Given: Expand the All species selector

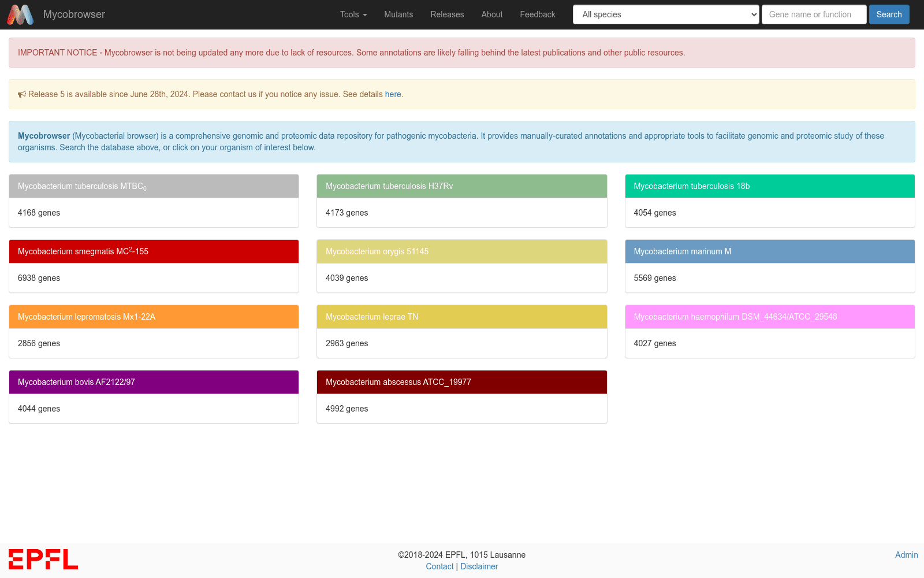Looking at the screenshot, I should [666, 14].
